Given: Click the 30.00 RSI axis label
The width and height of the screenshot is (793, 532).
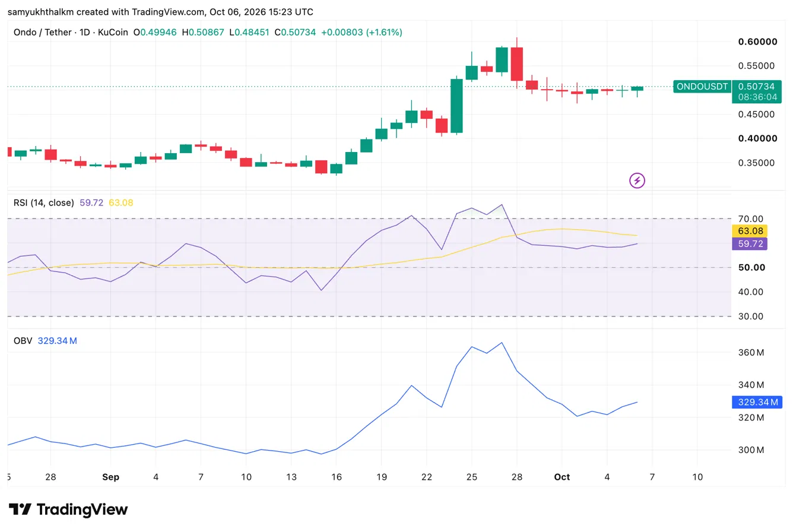Looking at the screenshot, I should (750, 316).
